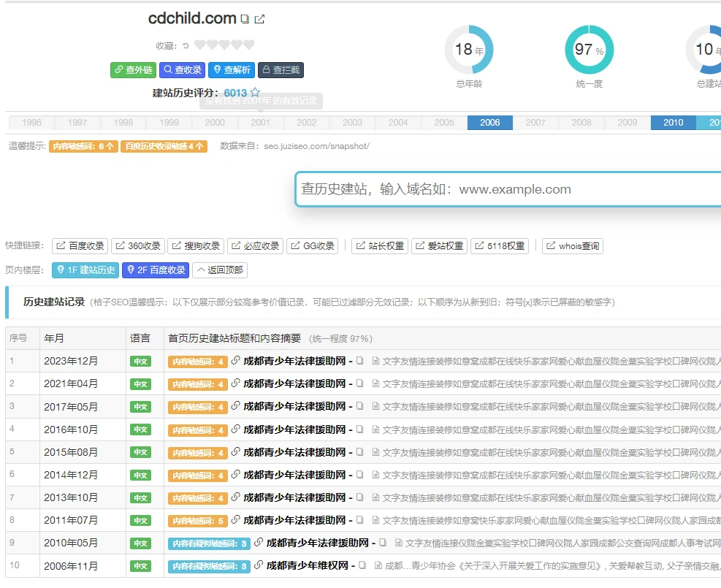This screenshot has width=721, height=588.
Task: Click the last heart favorite icon
Action: coord(249,45)
